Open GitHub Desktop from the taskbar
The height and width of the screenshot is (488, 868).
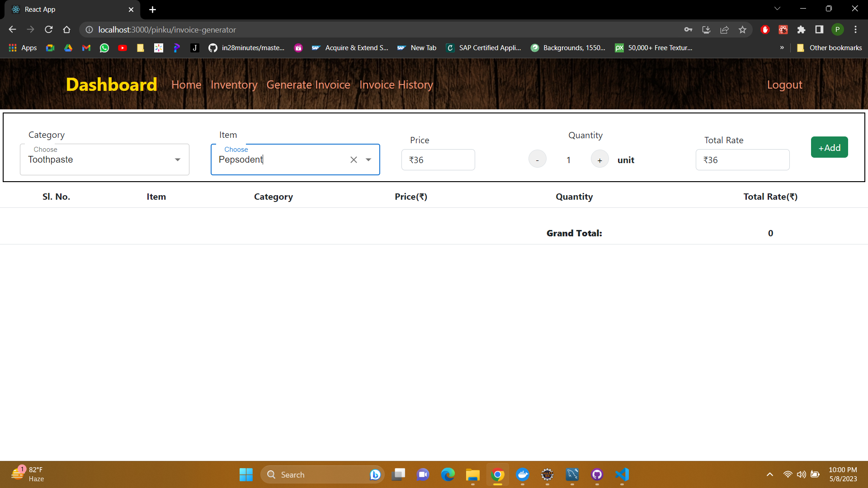coord(597,475)
